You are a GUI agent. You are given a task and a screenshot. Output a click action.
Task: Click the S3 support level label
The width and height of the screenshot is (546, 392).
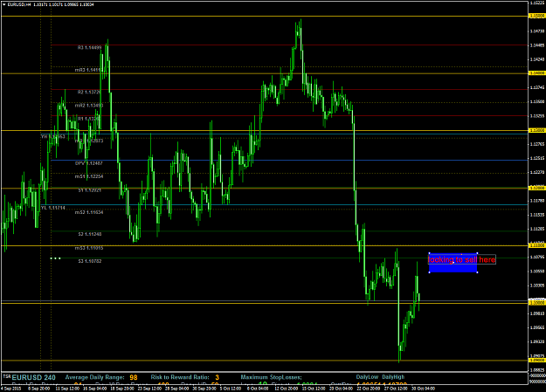(x=89, y=261)
